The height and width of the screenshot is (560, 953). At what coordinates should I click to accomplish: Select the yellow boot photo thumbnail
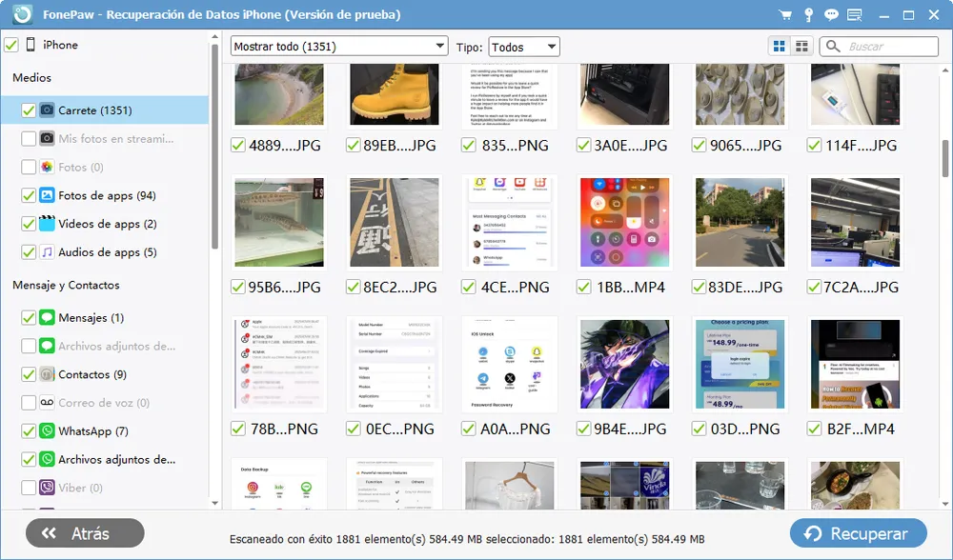[395, 95]
